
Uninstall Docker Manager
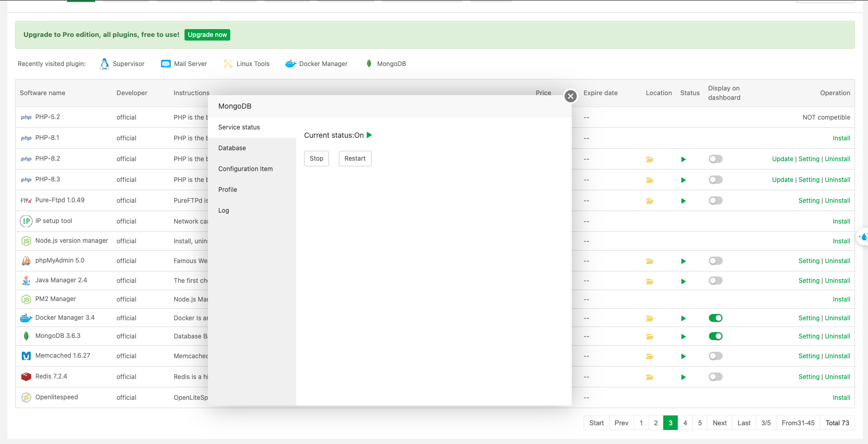[837, 318]
